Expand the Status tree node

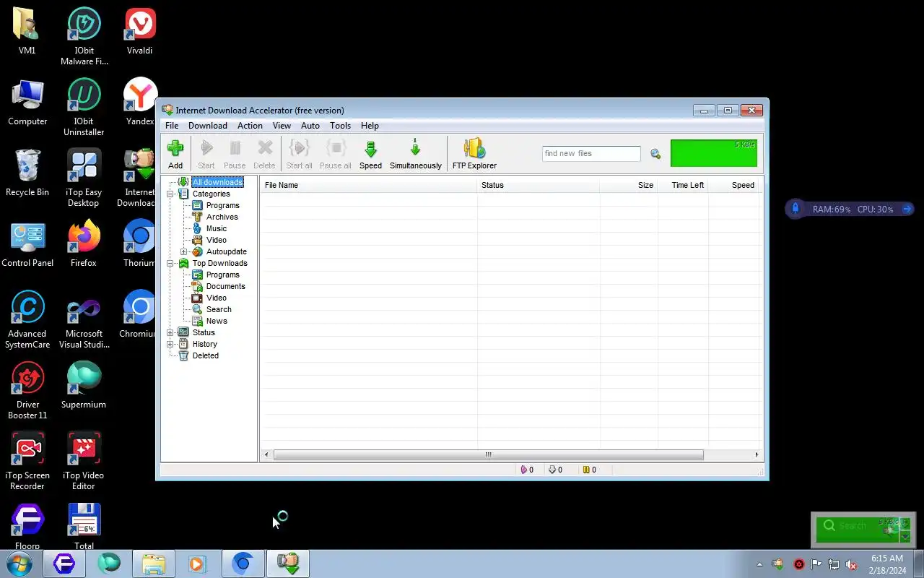point(170,332)
